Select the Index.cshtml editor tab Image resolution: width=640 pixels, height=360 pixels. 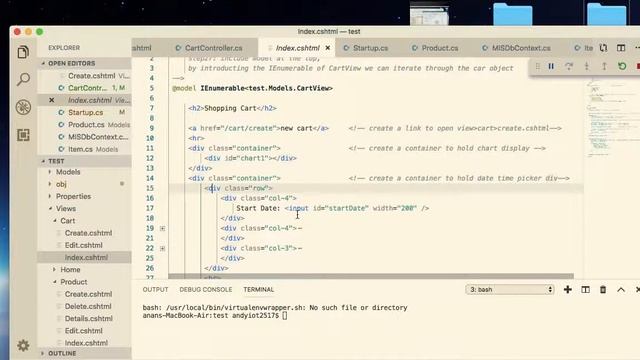pos(297,48)
